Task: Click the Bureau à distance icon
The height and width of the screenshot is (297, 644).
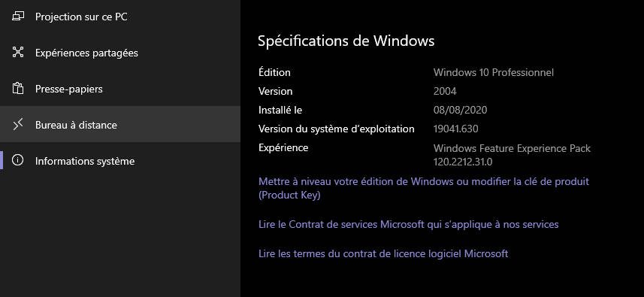Action: coord(18,125)
